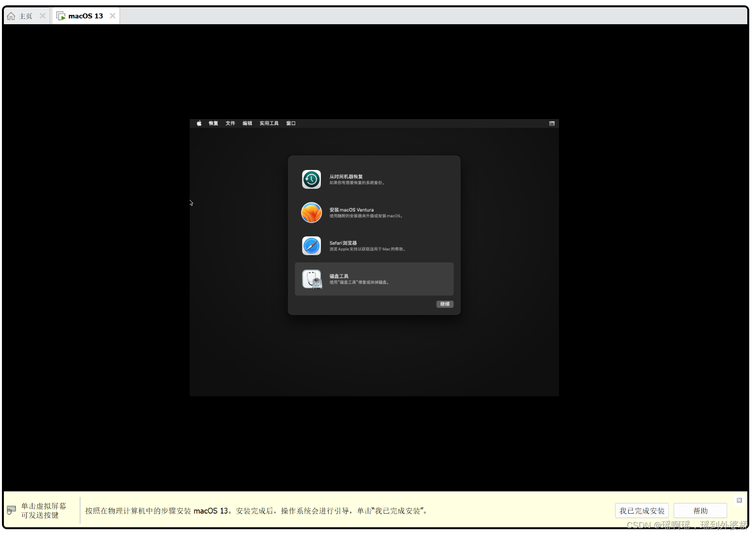Close the 主页 tab
756x535 pixels.
coord(43,16)
